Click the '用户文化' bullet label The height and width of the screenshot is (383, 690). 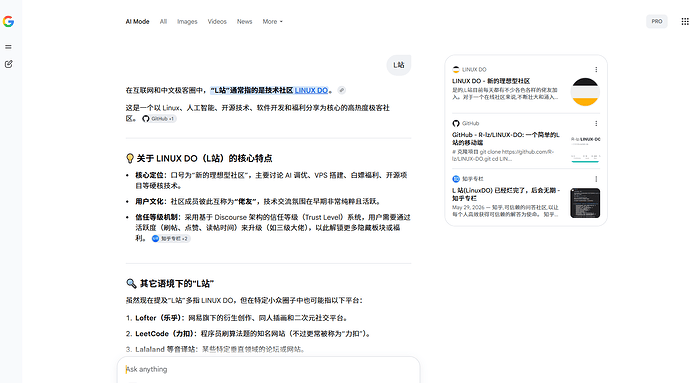tap(150, 202)
